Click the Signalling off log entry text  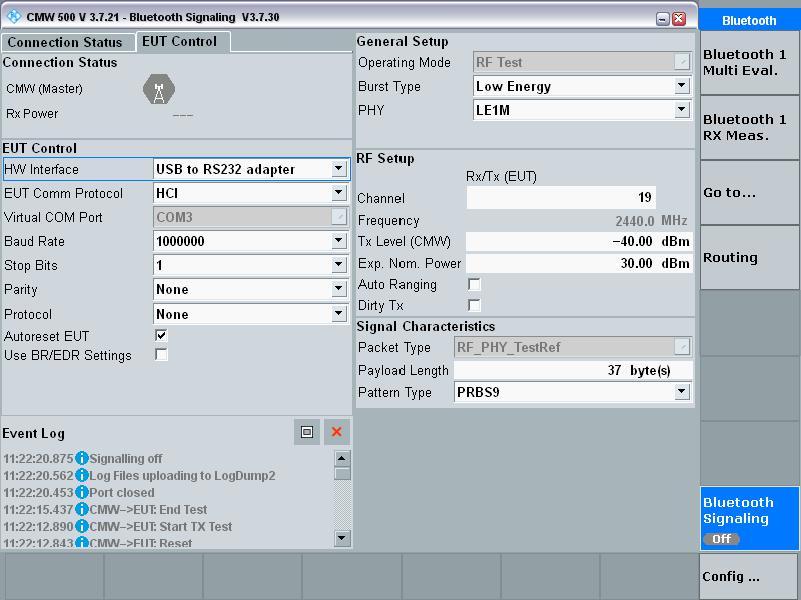pos(126,459)
